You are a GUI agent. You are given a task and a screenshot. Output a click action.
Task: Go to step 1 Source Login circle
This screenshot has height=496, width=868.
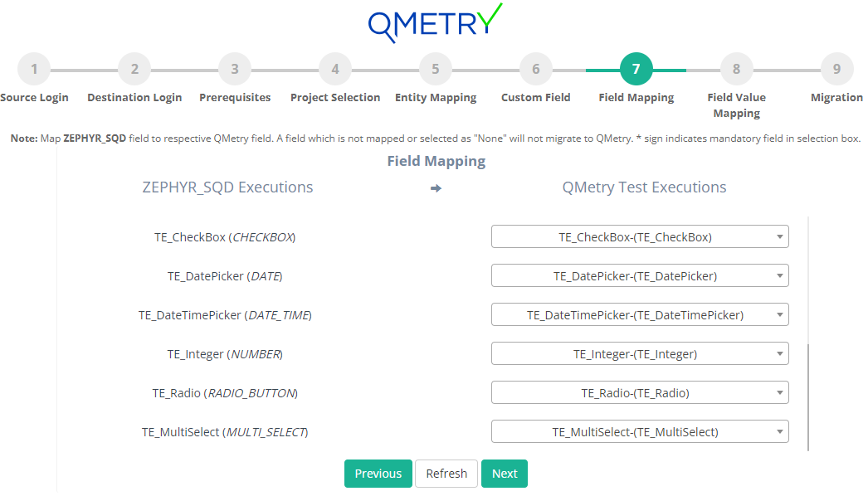click(x=34, y=69)
